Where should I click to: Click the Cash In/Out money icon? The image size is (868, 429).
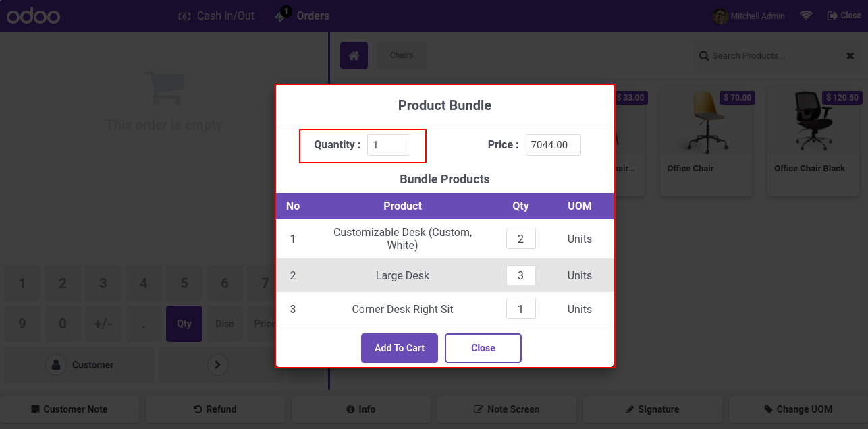pos(184,16)
